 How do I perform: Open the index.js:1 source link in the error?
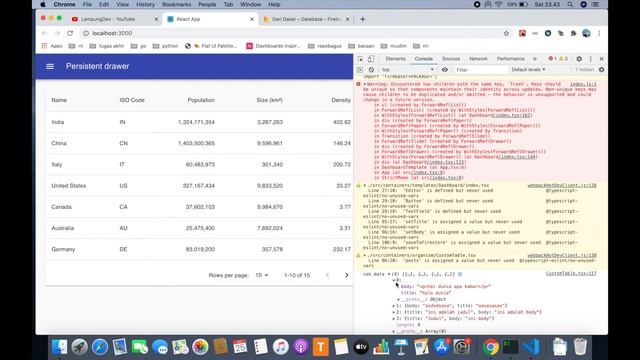click(583, 84)
